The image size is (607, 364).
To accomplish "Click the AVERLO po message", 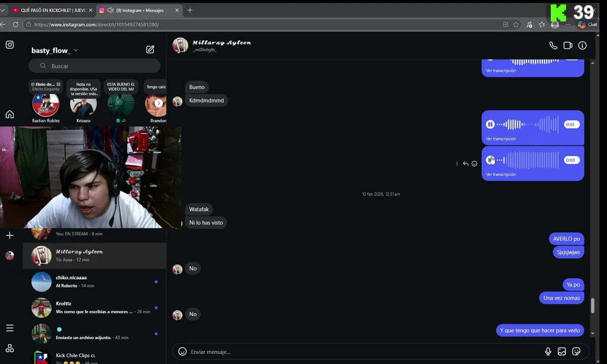I will point(566,239).
